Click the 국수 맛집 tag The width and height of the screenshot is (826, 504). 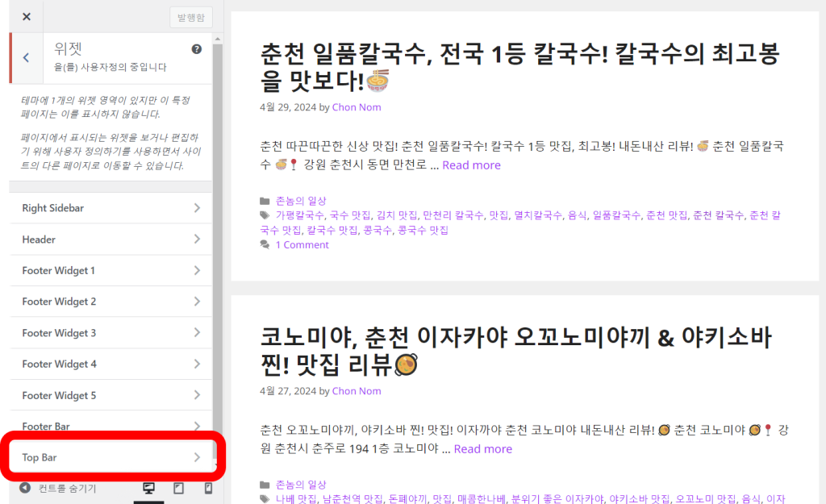click(x=350, y=215)
